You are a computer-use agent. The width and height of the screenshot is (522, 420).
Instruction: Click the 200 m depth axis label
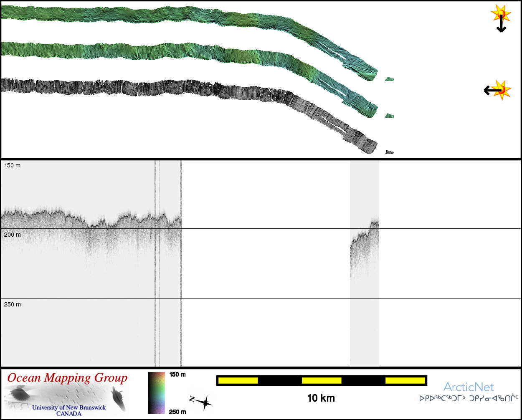click(12, 235)
